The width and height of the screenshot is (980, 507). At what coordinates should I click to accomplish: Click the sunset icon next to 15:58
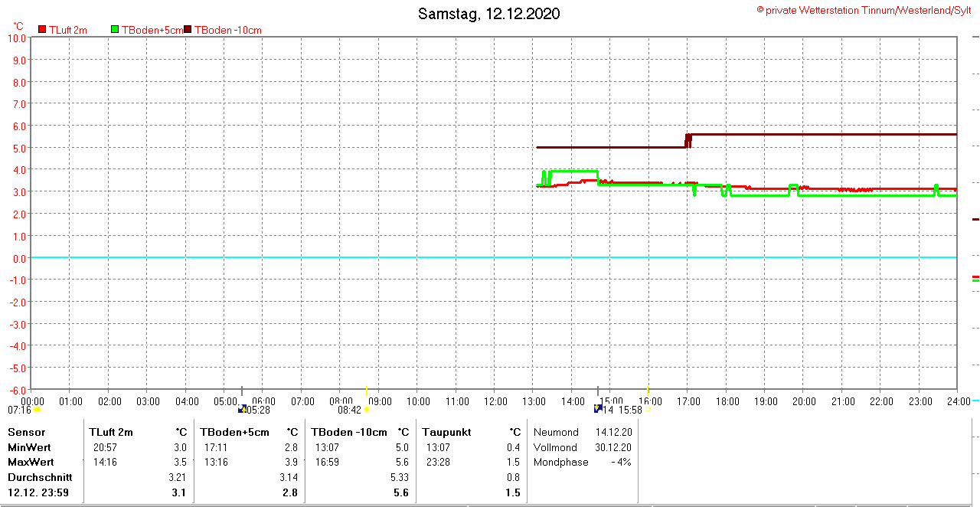[648, 410]
